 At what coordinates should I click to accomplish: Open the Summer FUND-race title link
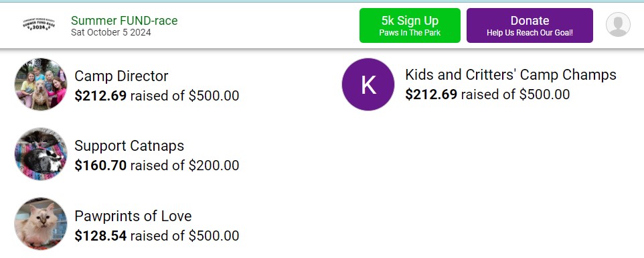pyautogui.click(x=125, y=21)
